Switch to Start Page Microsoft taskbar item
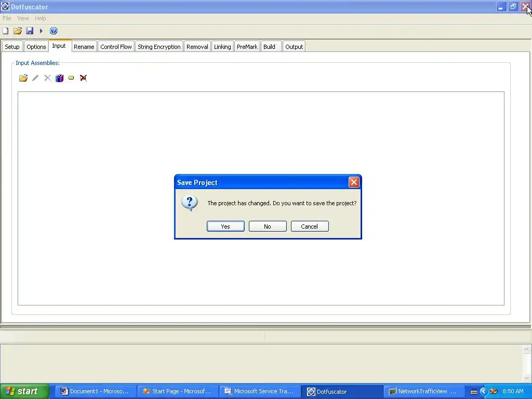This screenshot has height=399, width=532. tap(177, 391)
